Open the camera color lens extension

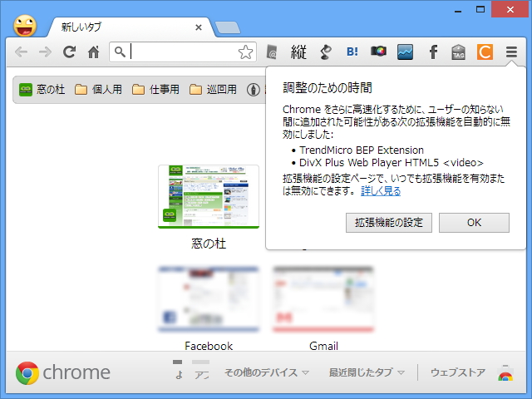pyautogui.click(x=379, y=52)
